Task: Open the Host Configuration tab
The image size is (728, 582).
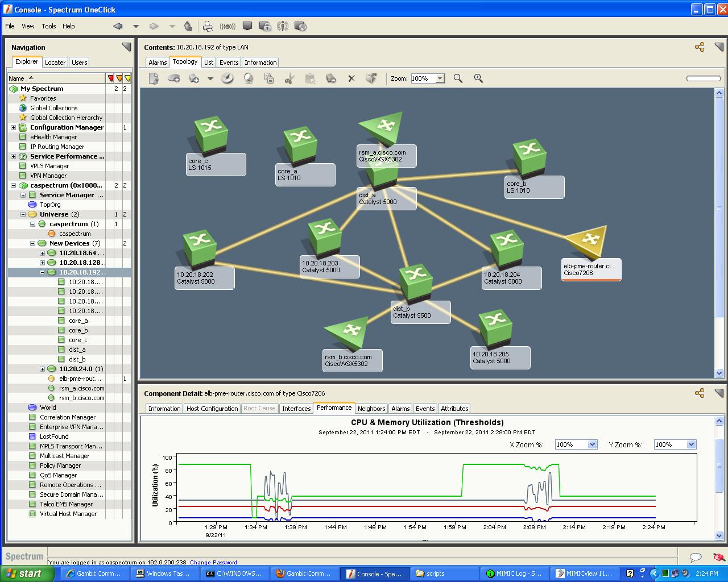Action: (x=212, y=409)
